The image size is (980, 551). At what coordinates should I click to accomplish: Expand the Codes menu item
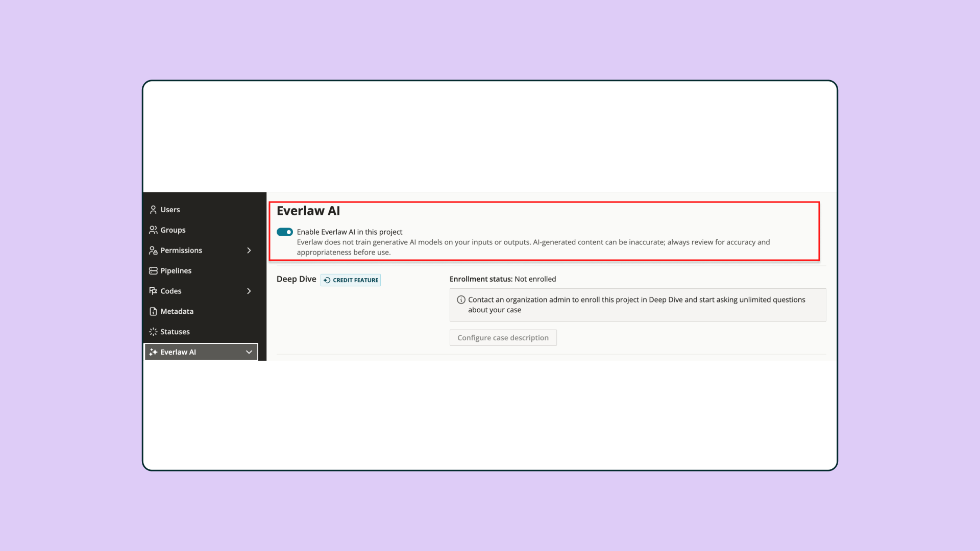[x=249, y=291]
